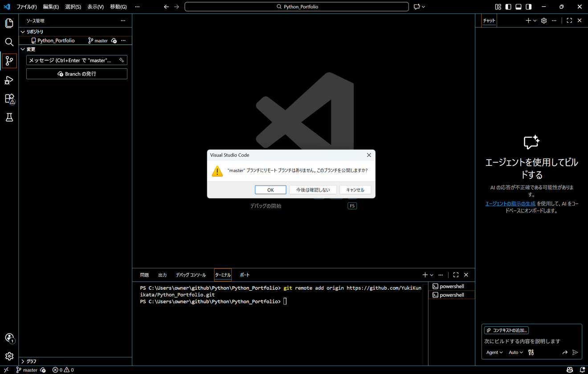Viewport: 588px width, 374px height.
Task: Start a new chat with plus icon
Action: click(x=528, y=21)
